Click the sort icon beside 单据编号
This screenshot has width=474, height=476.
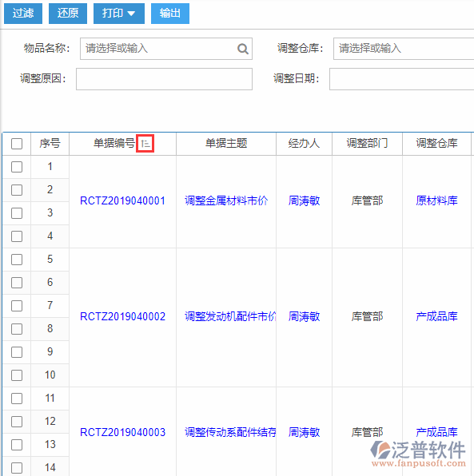tap(145, 143)
